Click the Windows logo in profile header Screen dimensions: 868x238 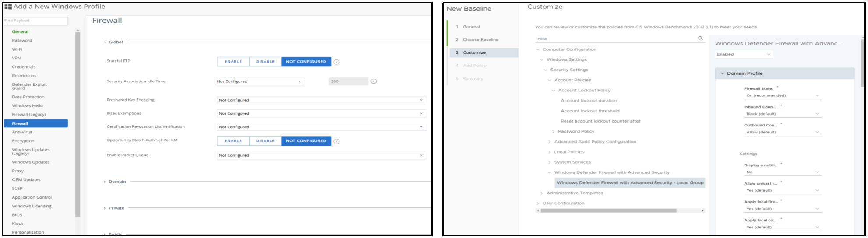pyautogui.click(x=8, y=7)
